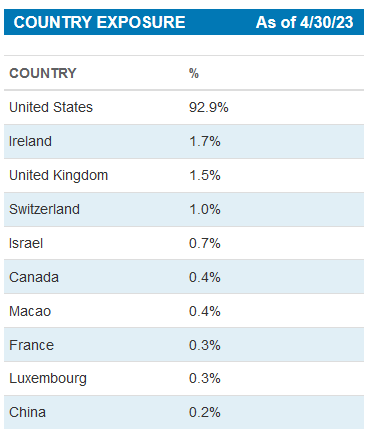This screenshot has height=433, width=371.
Task: Select the United States row
Action: 184,107
